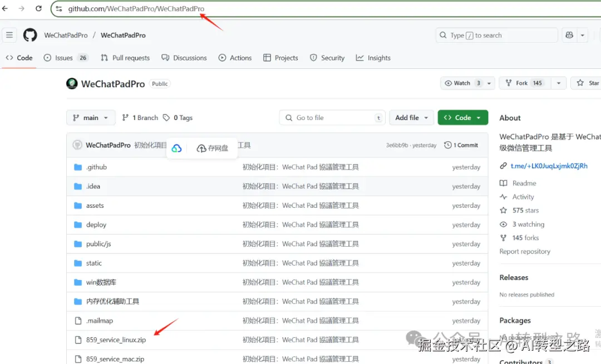View the Insights tab
This screenshot has width=601, height=364.
click(x=373, y=58)
